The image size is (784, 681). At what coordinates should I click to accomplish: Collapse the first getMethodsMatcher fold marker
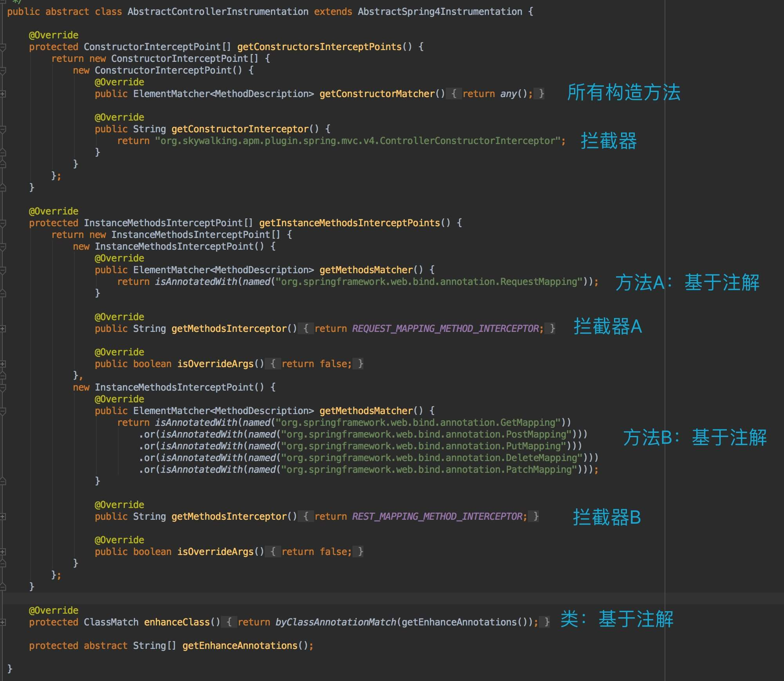pyautogui.click(x=3, y=270)
